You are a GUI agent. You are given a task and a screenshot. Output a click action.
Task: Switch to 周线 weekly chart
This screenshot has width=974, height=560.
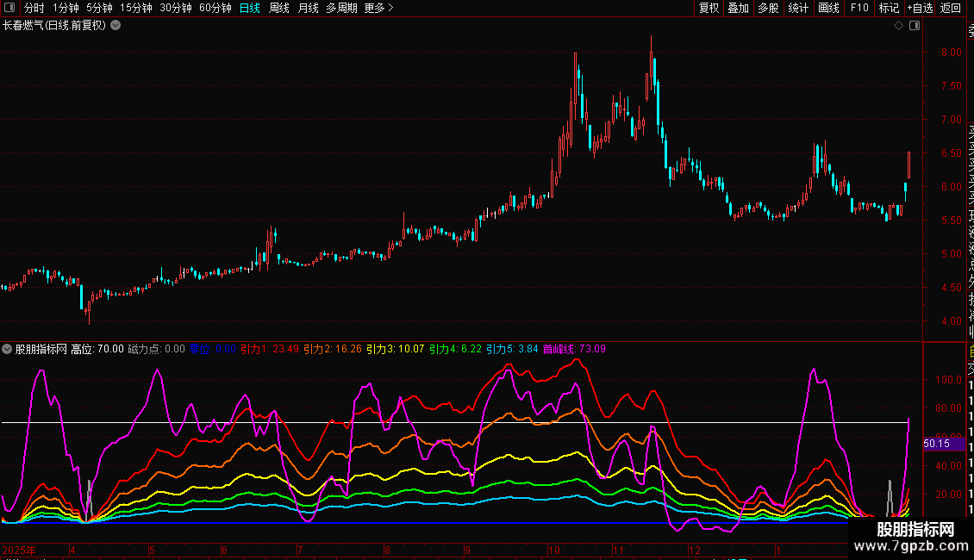279,8
